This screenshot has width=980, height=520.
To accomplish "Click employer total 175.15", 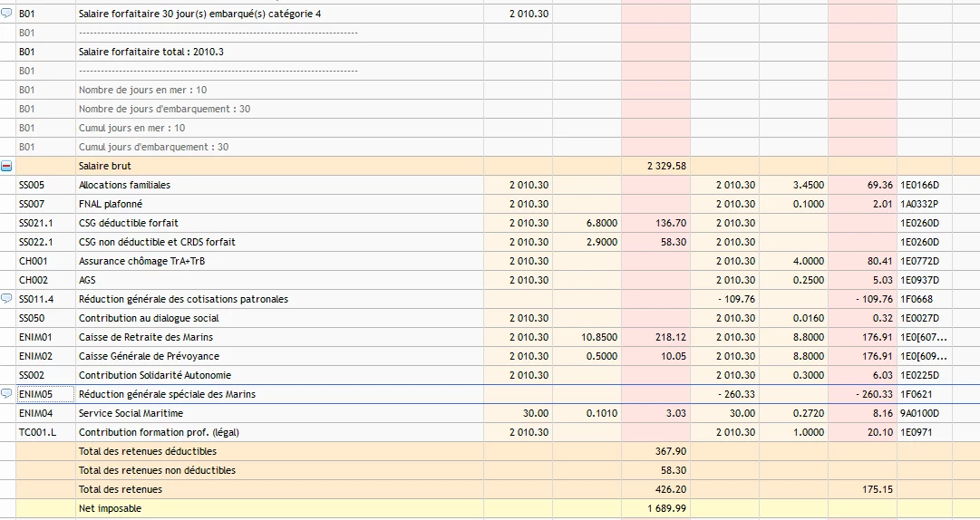I will pyautogui.click(x=878, y=489).
